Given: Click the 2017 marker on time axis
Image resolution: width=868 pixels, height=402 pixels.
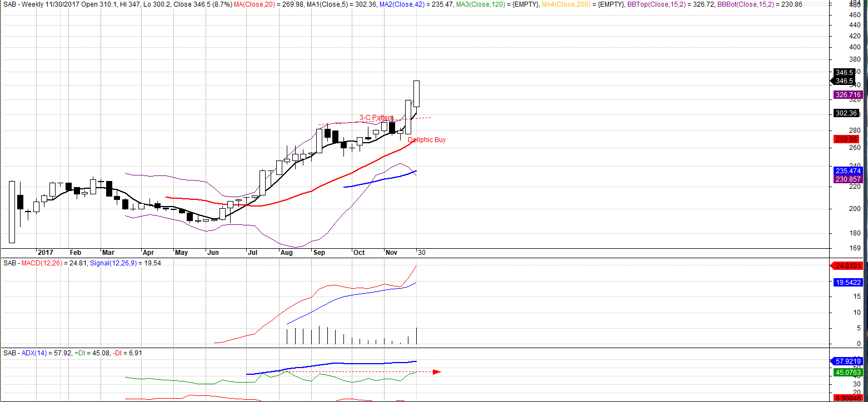Looking at the screenshot, I should point(44,253).
